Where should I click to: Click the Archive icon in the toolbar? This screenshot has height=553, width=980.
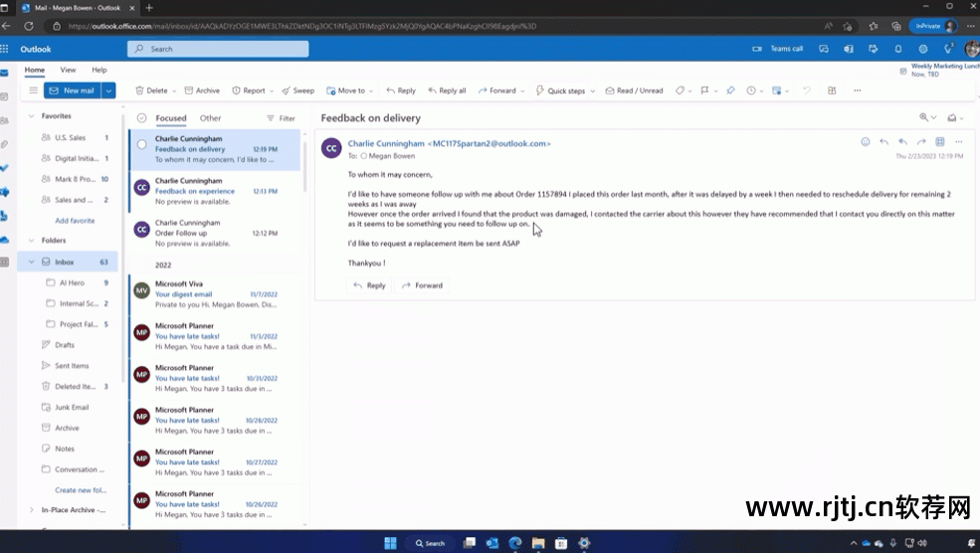click(188, 91)
